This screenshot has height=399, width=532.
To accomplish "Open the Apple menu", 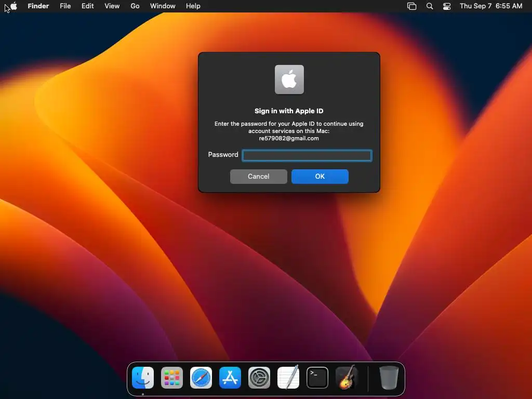I will pyautogui.click(x=14, y=6).
